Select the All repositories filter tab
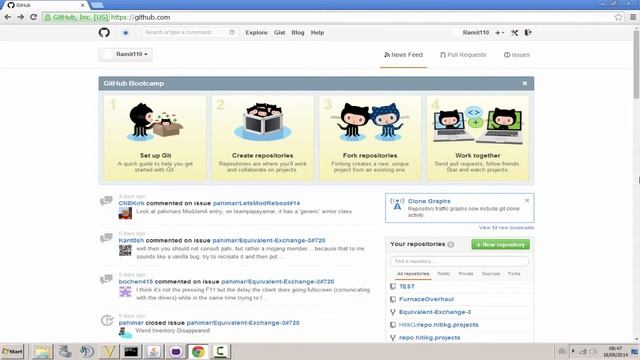Screen dimensions: 640x360 pos(413,274)
